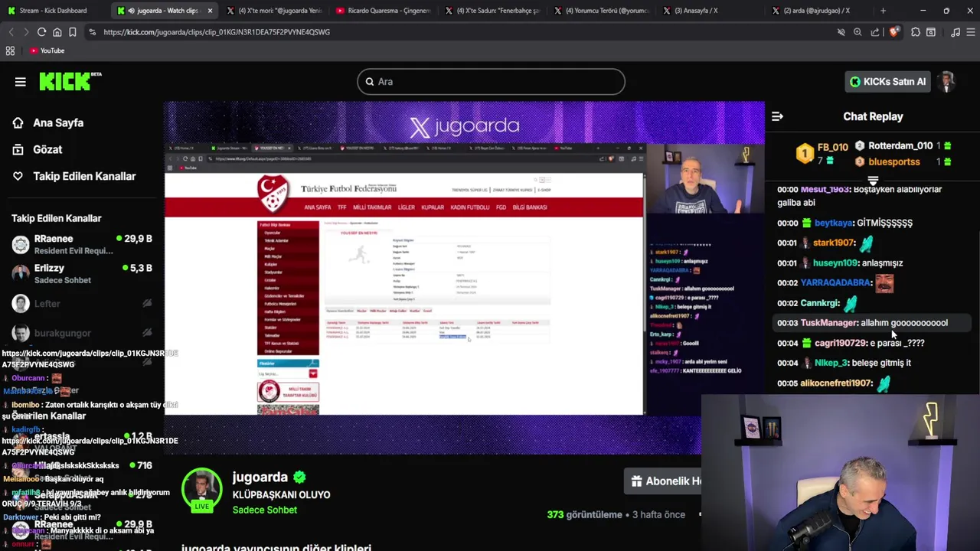Screen dimensions: 980x551
Task: Click huseyn109 chat username
Action: pos(835,262)
